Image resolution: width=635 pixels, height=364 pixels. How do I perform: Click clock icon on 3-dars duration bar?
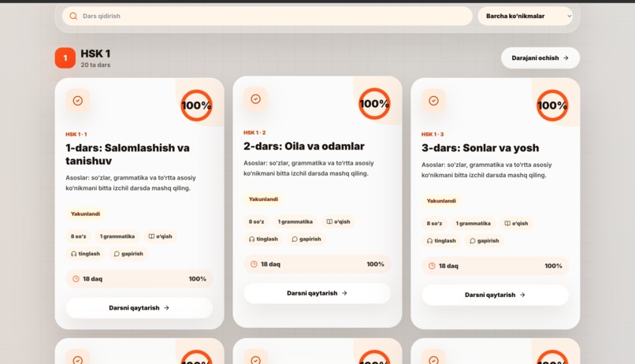432,266
